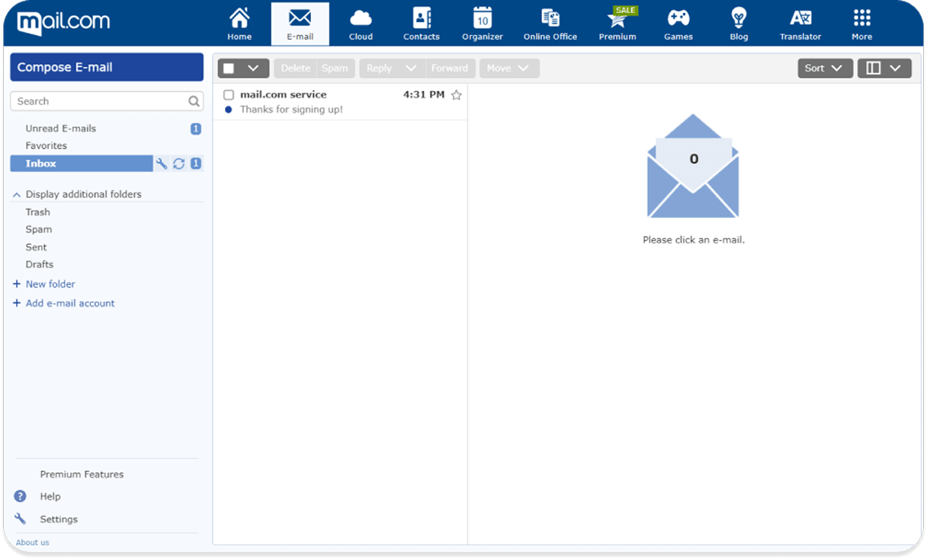Viewport: 927px width, 560px height.
Task: Click the Inbox unread count badge
Action: pos(196,164)
